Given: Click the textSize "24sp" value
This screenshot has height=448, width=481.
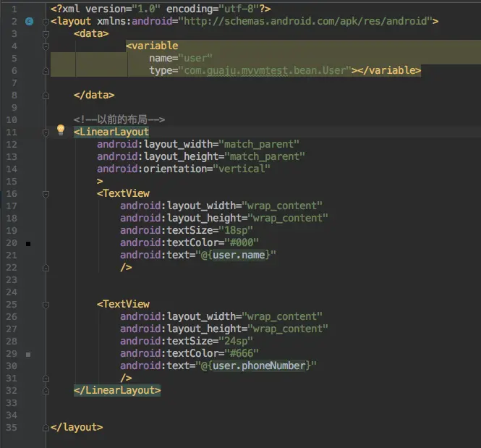Looking at the screenshot, I should pos(236,341).
